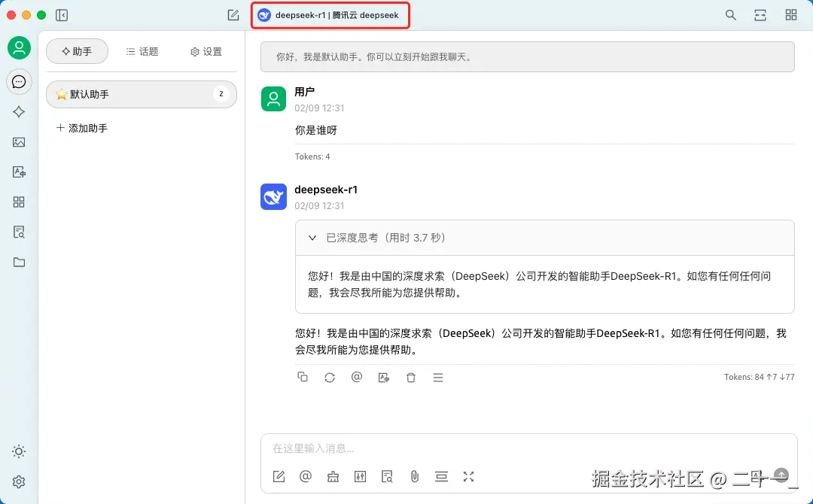Click the clear context icon in input toolbar

tap(441, 477)
